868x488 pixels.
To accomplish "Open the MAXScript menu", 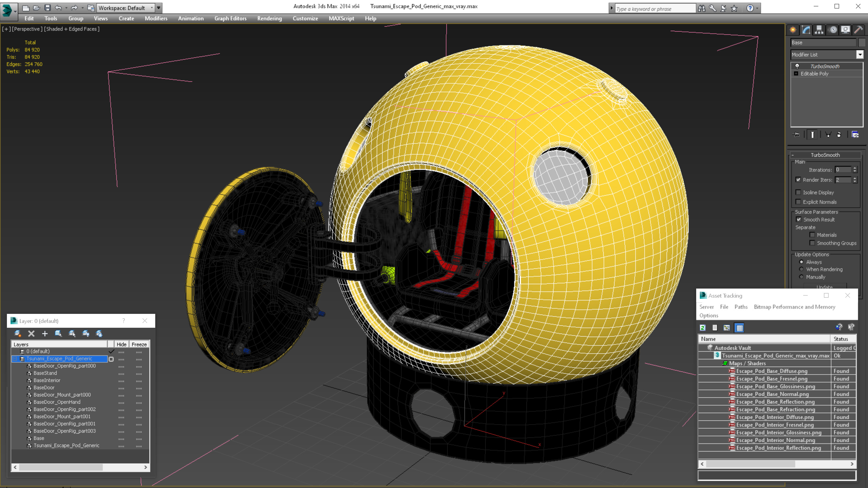I will pos(341,18).
